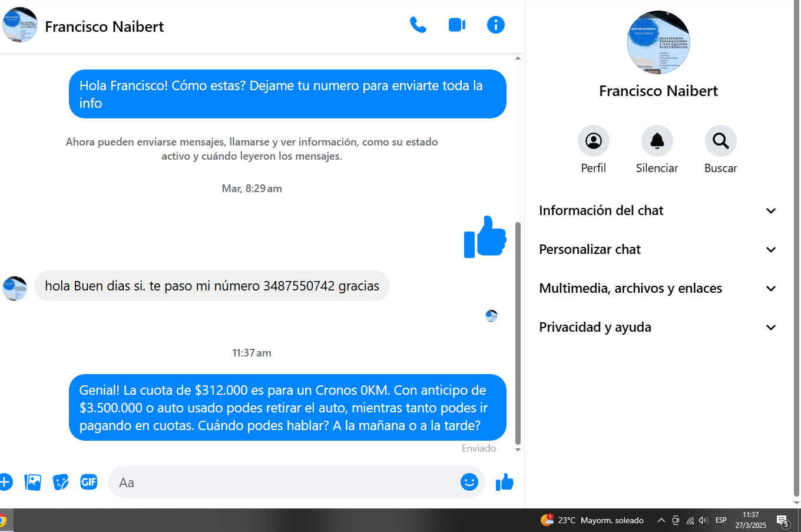Open more actions with the plus icon
This screenshot has height=532, width=801.
coord(5,482)
